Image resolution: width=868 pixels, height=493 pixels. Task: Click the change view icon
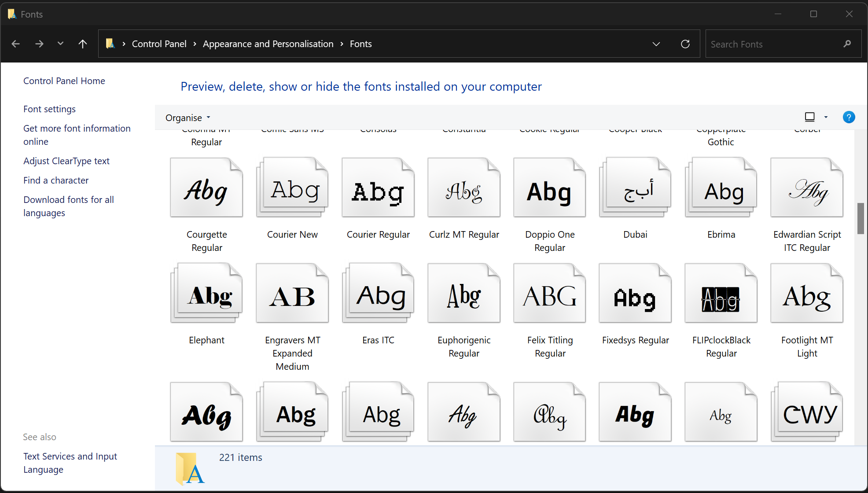(x=810, y=117)
